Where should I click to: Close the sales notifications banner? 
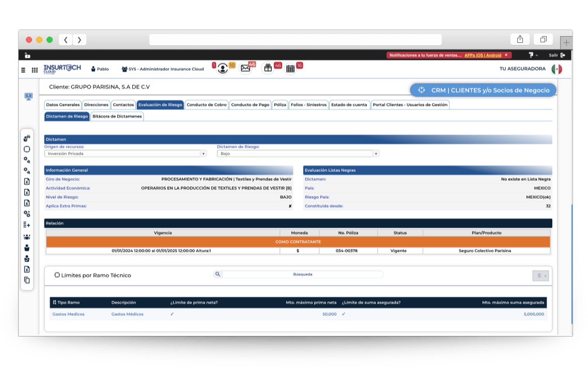[x=506, y=55]
